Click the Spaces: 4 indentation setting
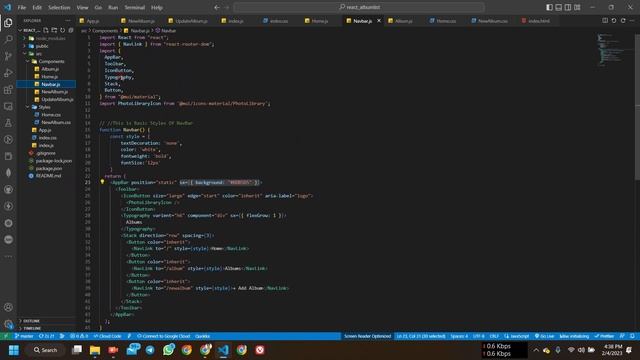The image size is (640, 360). tap(459, 336)
